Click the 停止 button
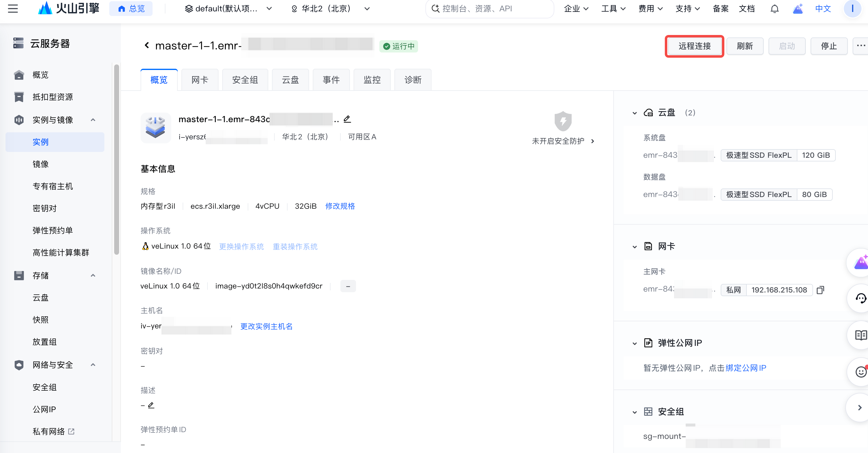868x453 pixels. click(829, 46)
